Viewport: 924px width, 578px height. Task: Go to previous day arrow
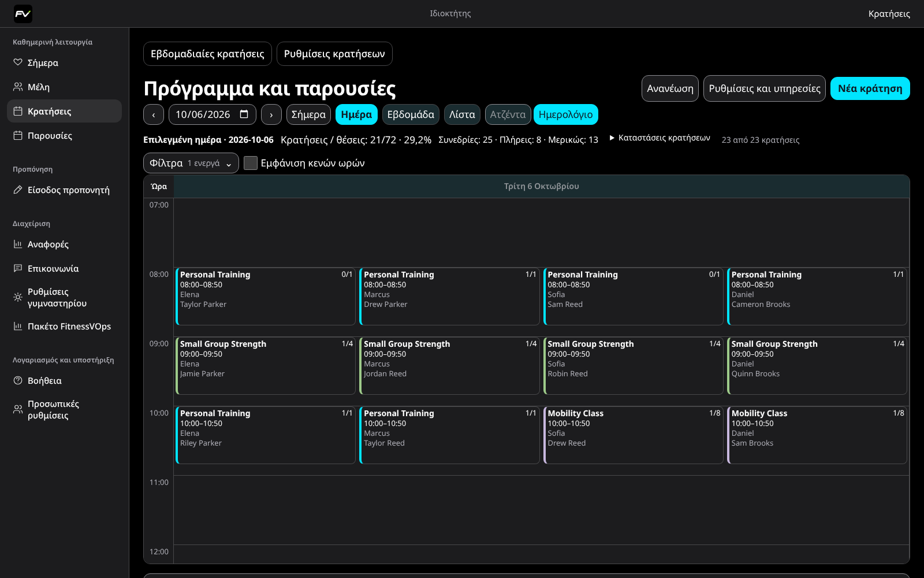point(154,114)
